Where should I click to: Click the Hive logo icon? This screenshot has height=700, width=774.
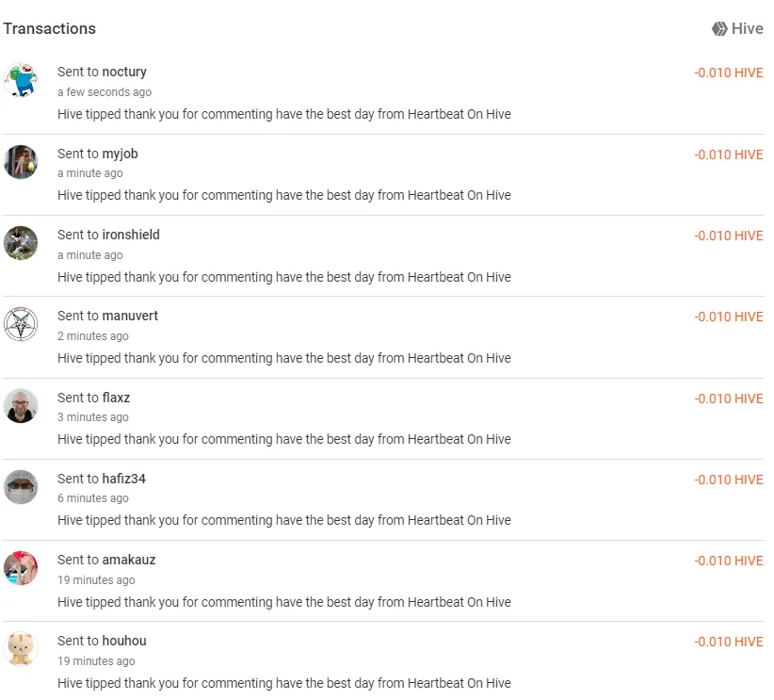tap(720, 29)
